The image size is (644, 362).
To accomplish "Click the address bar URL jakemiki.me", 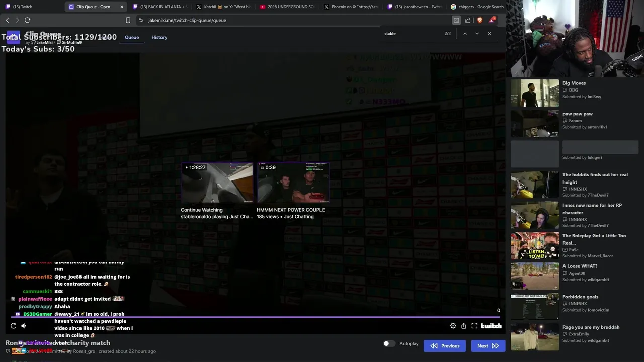I will [187, 20].
